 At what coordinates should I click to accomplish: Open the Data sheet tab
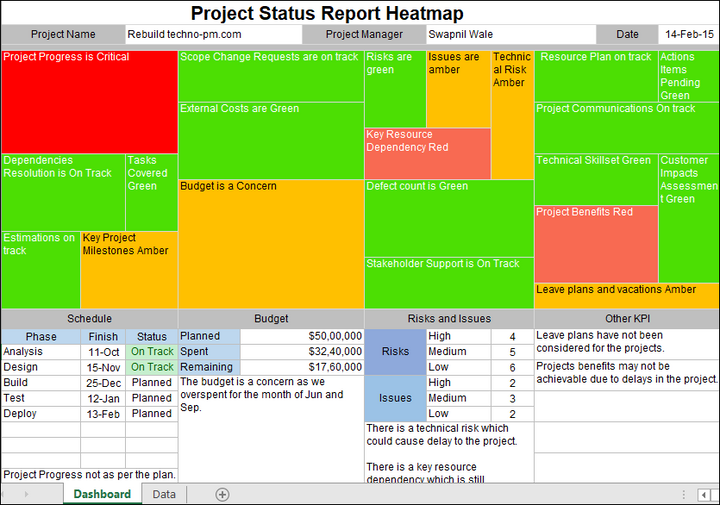tap(164, 494)
